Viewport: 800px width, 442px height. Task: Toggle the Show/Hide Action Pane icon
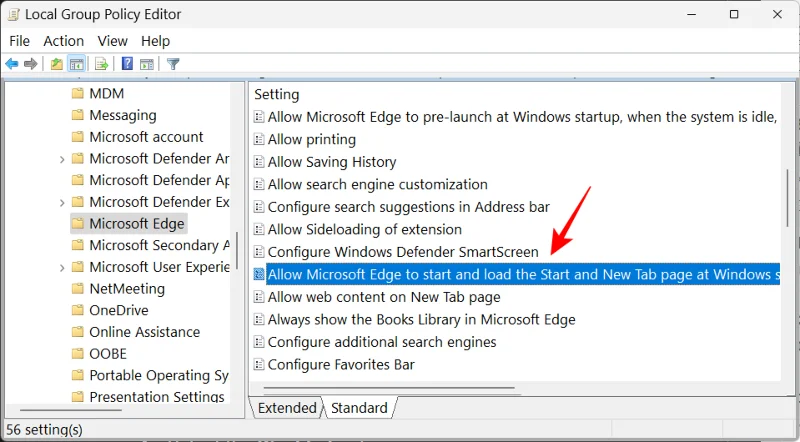coord(147,64)
